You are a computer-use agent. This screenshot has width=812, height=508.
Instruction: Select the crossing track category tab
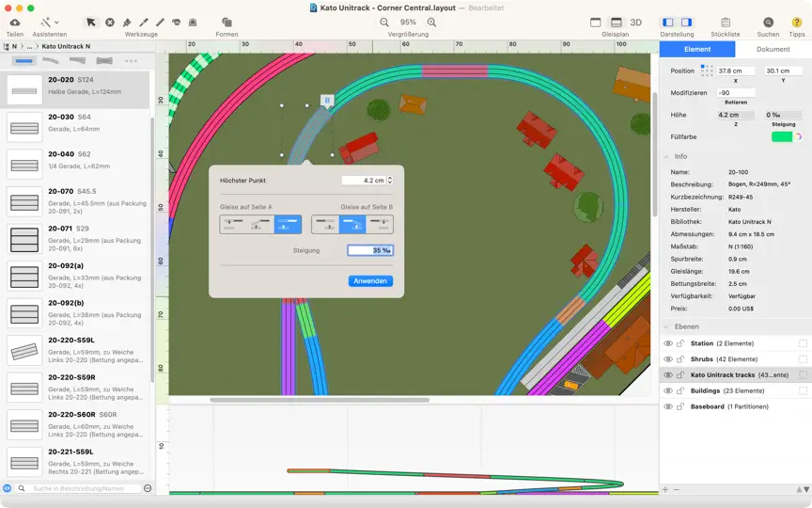[x=104, y=60]
